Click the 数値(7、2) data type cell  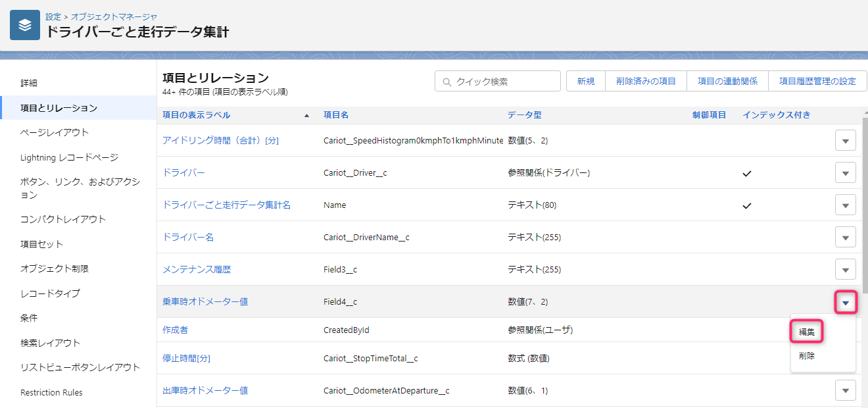pos(528,302)
